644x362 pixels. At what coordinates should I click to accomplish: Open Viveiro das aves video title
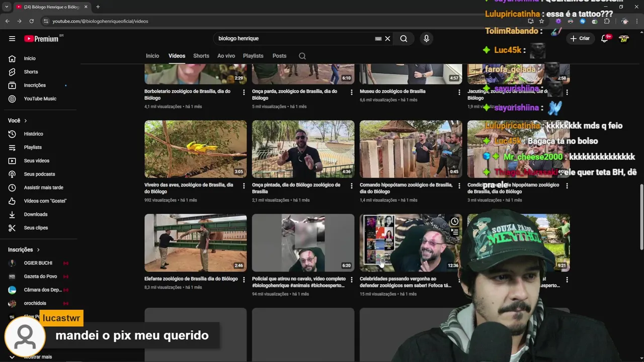[x=189, y=188]
